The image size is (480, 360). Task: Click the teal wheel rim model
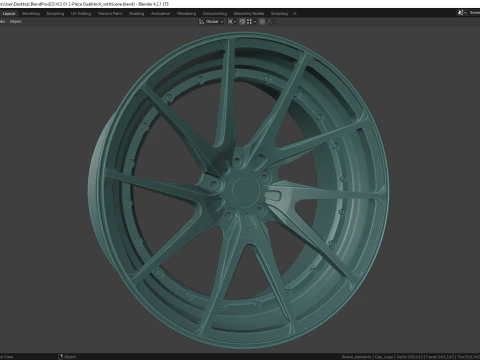tap(238, 190)
